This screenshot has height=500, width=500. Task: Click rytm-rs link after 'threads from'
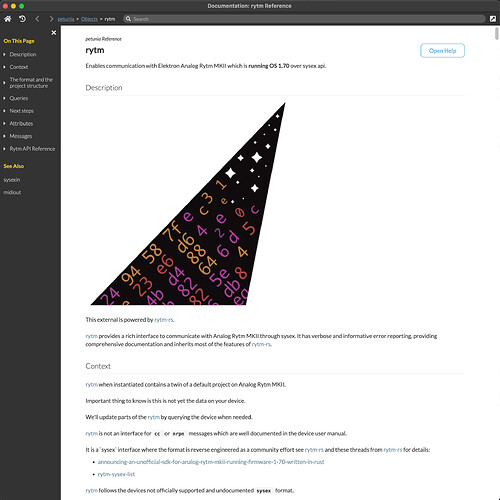click(393, 450)
